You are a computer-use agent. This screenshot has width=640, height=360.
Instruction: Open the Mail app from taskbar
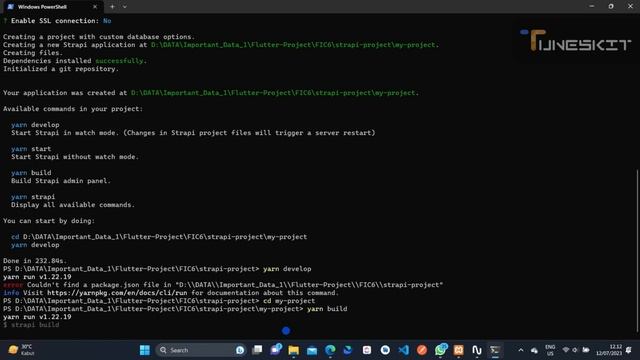[312, 350]
